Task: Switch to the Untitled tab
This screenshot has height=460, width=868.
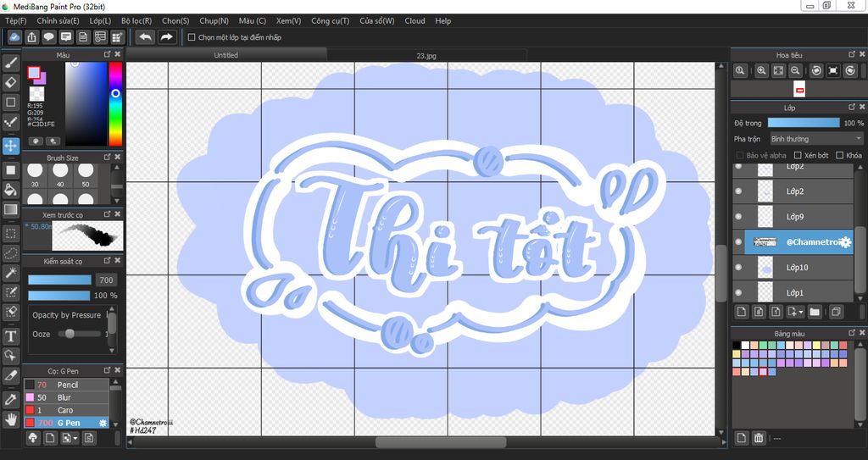Action: coord(225,55)
